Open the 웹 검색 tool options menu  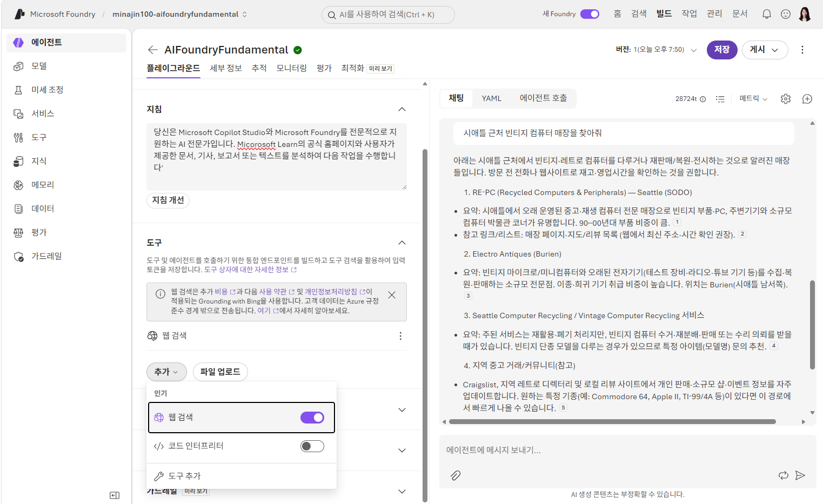tap(400, 336)
